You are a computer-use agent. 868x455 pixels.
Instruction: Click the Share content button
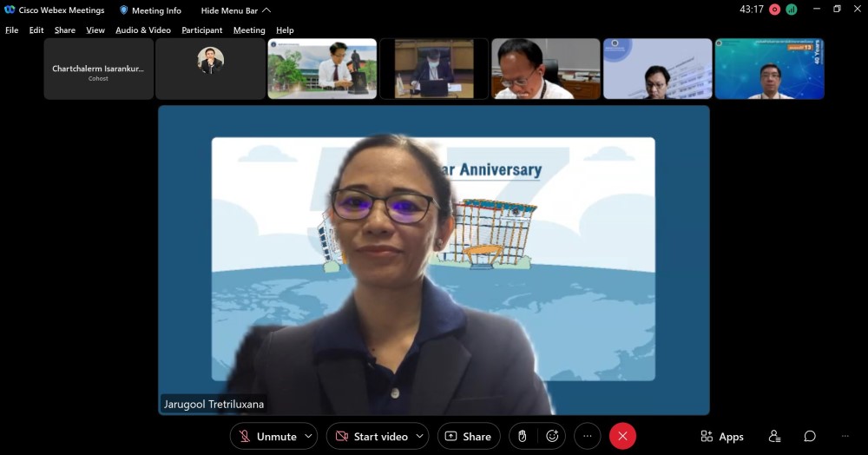(468, 436)
